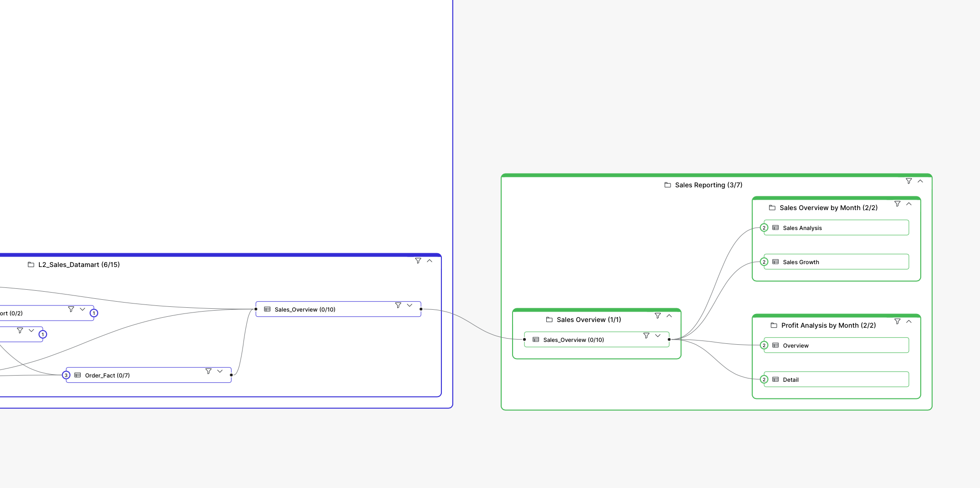Click the table icon inside the Sales_Overview (0/10) node
This screenshot has width=980, height=488.
click(x=267, y=309)
